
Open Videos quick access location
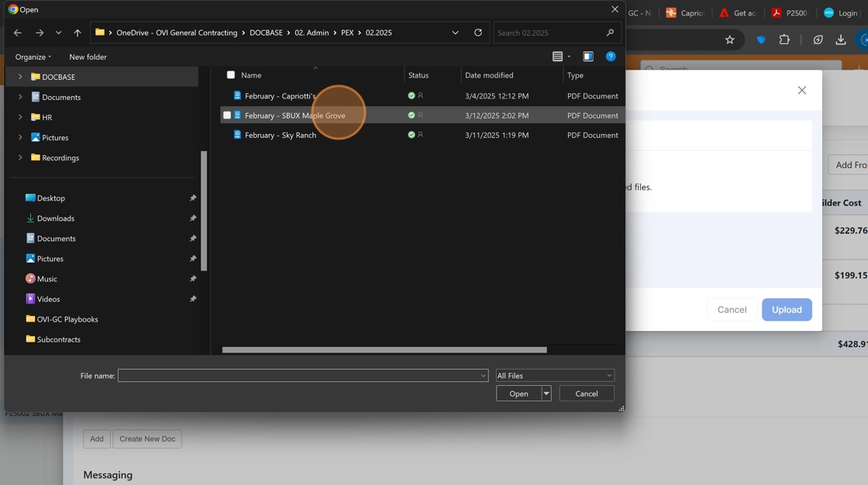[x=48, y=299]
